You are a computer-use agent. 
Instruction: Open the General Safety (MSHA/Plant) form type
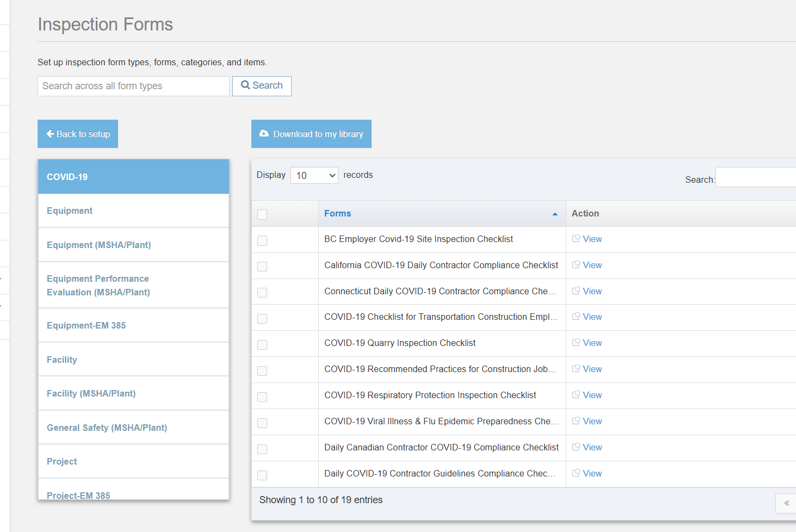pos(133,428)
